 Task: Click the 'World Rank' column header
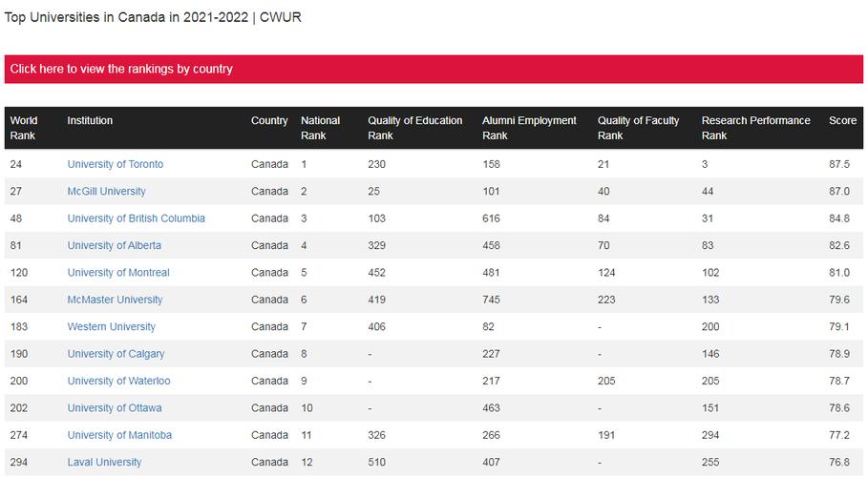tap(24, 128)
